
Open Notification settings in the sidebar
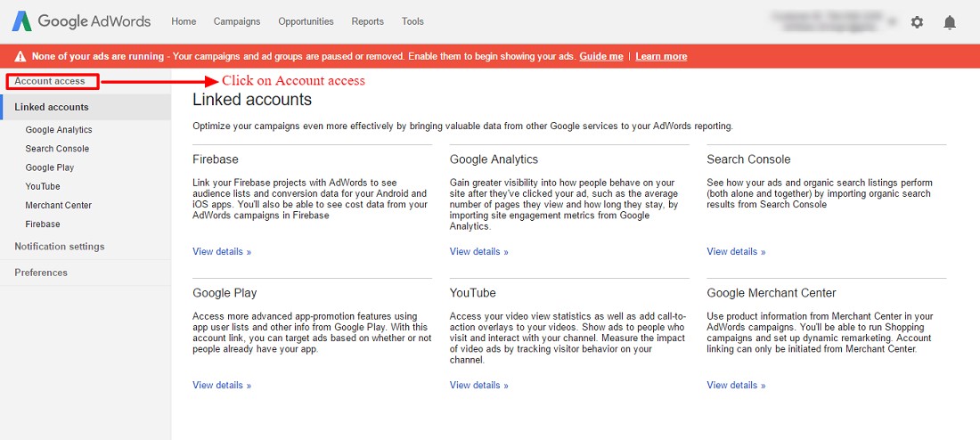(x=60, y=246)
